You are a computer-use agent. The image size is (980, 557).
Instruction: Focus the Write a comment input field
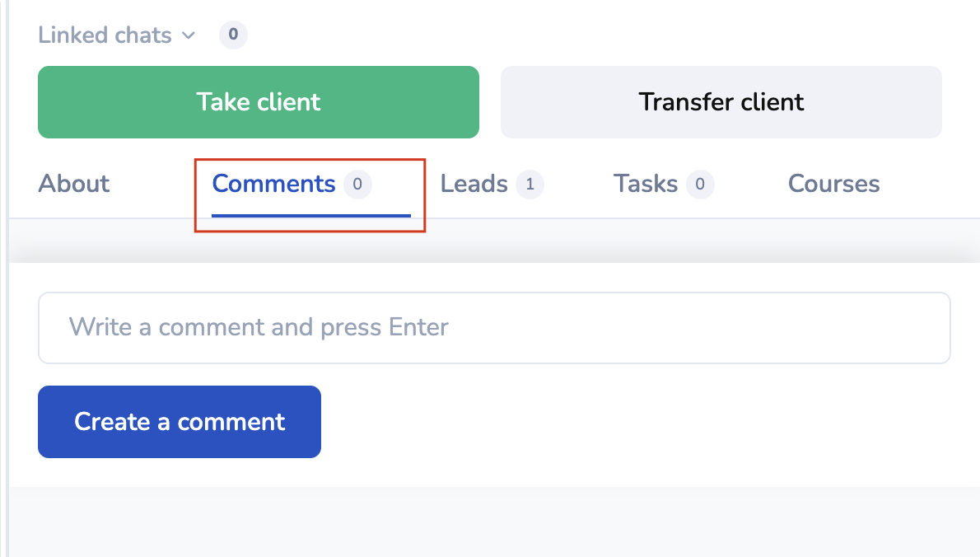coord(494,327)
